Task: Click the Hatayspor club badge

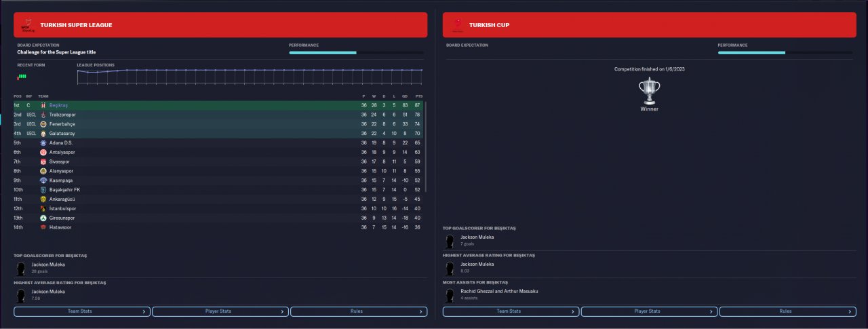Action: 43,227
